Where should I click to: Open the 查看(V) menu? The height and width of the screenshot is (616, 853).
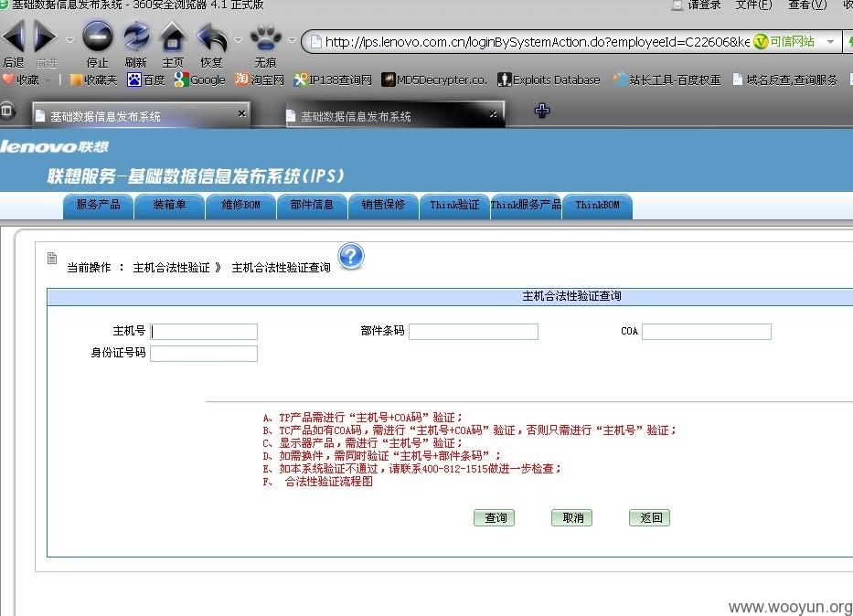pyautogui.click(x=807, y=5)
